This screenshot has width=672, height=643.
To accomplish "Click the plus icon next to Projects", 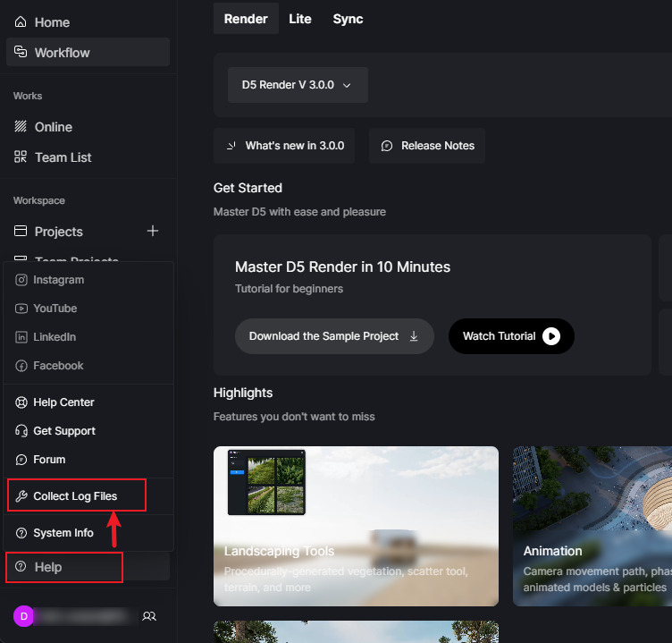I will pos(153,231).
